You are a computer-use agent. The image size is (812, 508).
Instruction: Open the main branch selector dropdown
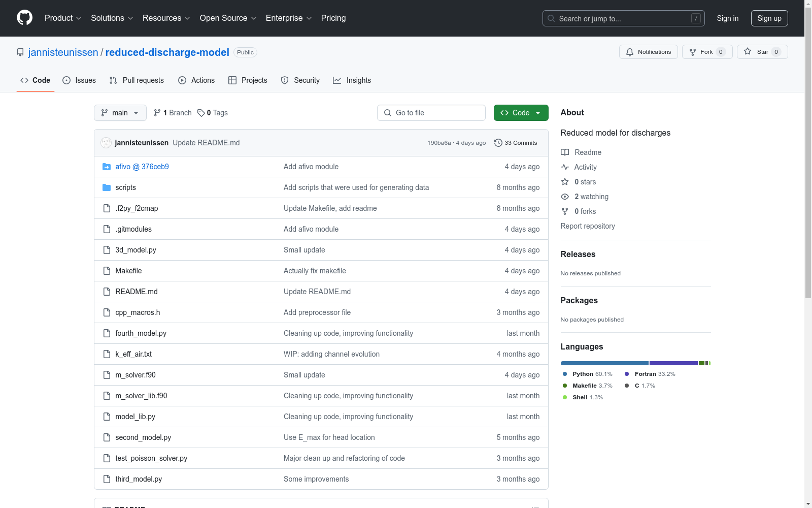120,113
